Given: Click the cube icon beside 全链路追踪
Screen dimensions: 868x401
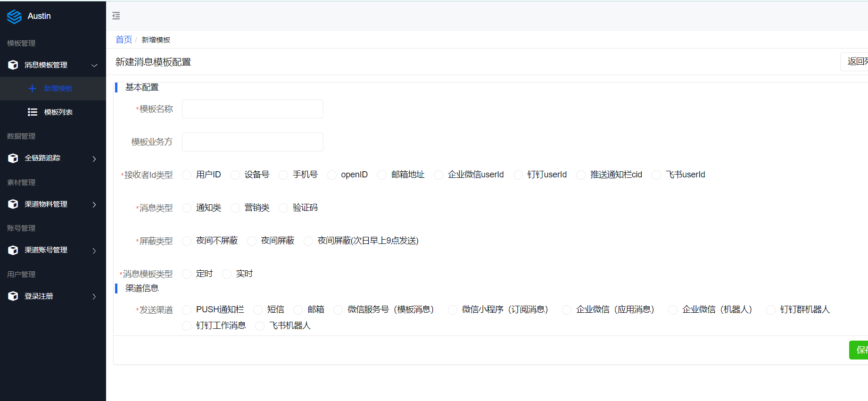Looking at the screenshot, I should point(13,158).
